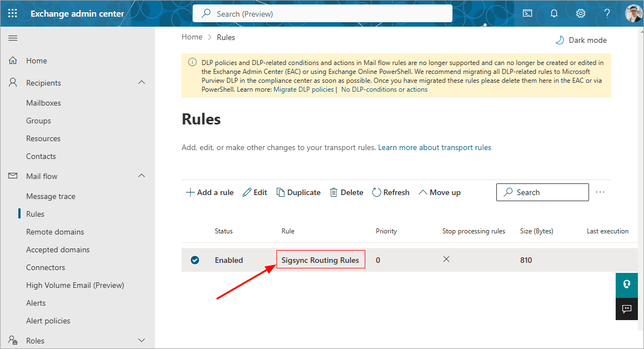
Task: Open Contacts page
Action: tap(41, 156)
